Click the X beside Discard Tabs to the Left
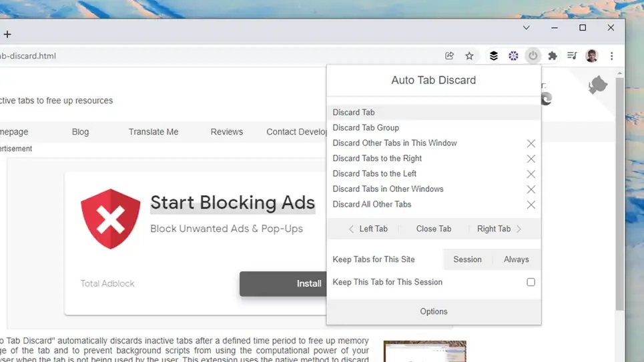Viewport: 644px width, 362px height. [x=531, y=174]
